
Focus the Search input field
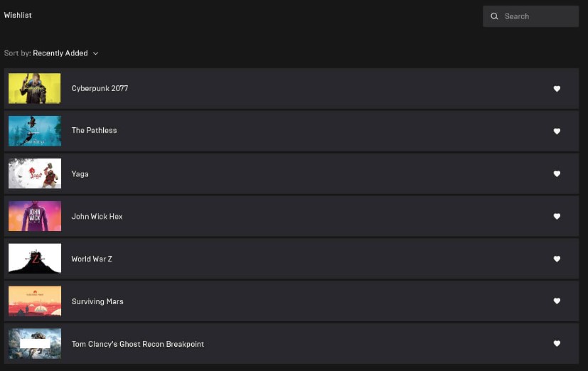pos(530,16)
